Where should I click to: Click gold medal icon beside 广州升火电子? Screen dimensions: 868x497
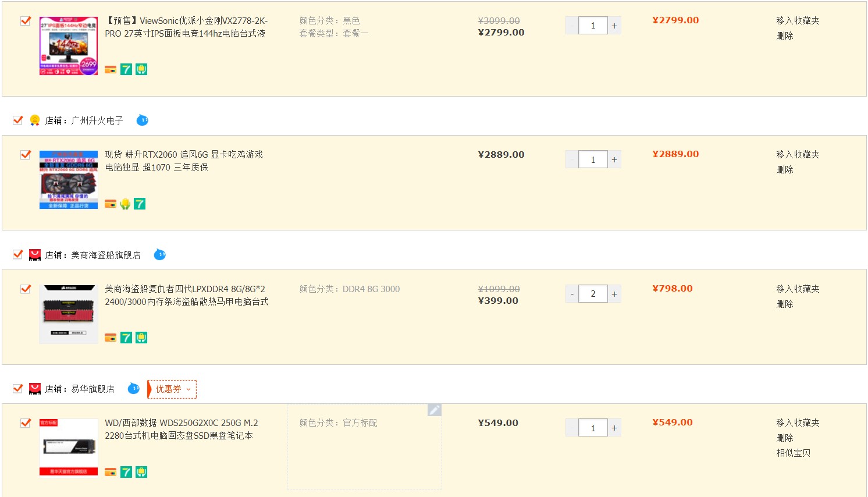(x=35, y=120)
